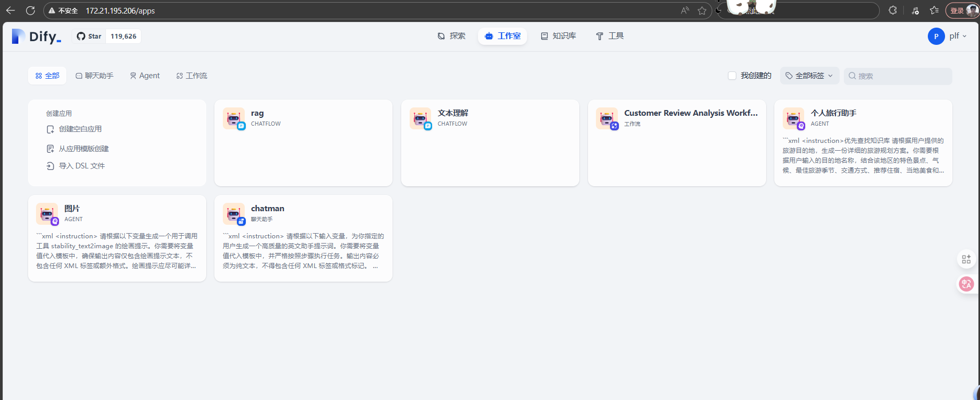
Task: Click the AGENT label under 图片
Action: [74, 220]
